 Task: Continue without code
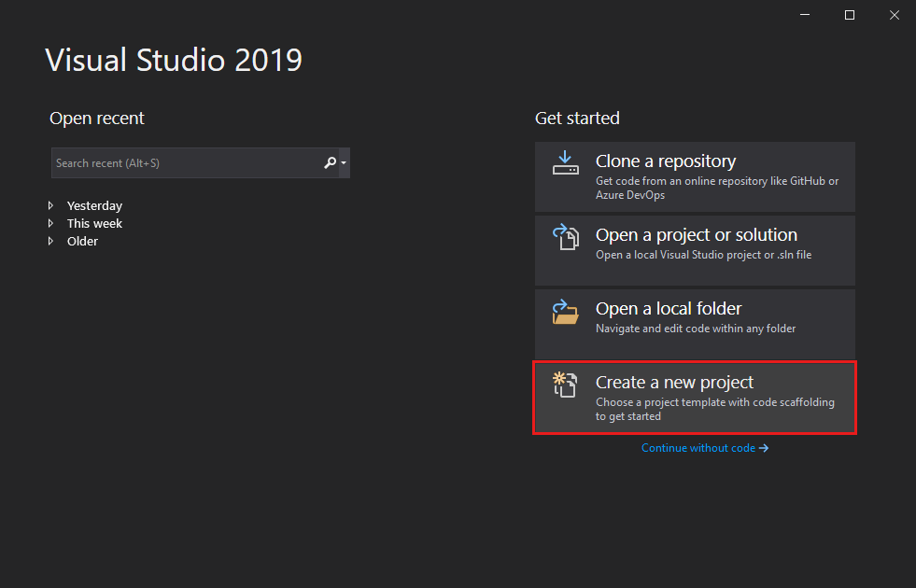point(698,448)
